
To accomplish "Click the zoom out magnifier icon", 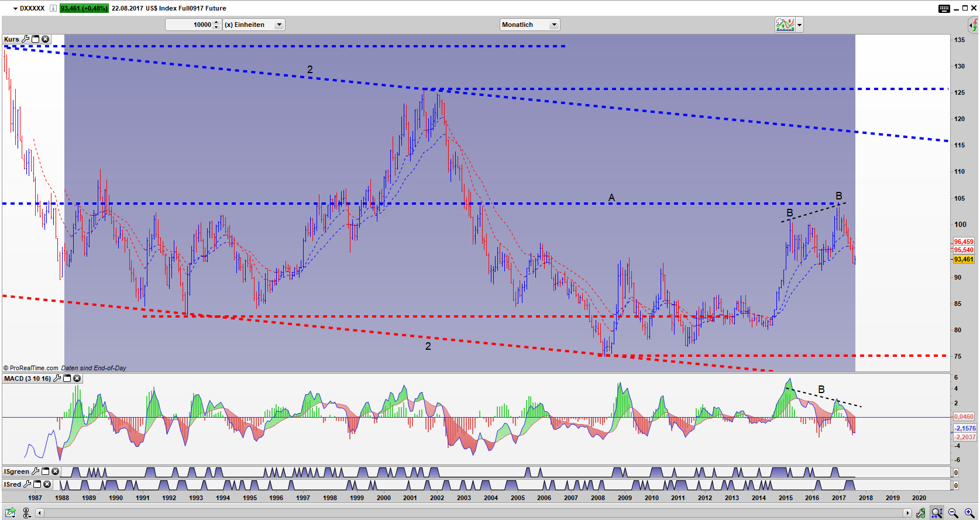I will pos(953,513).
